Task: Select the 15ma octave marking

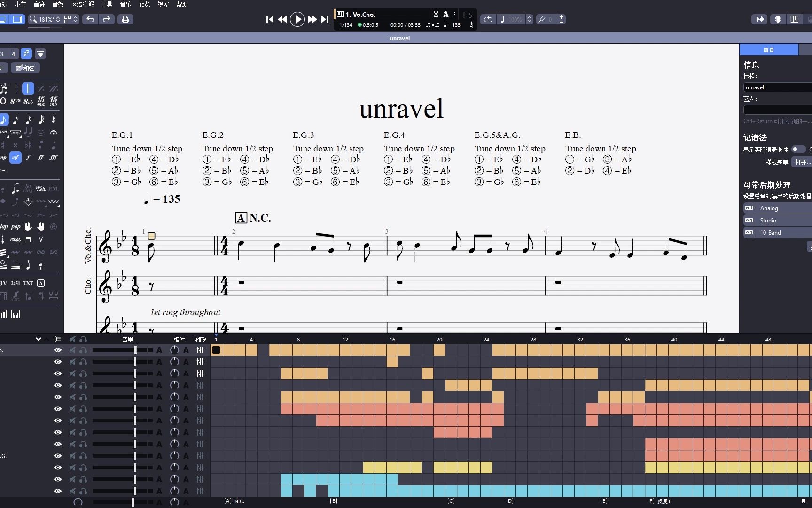Action: [41, 101]
